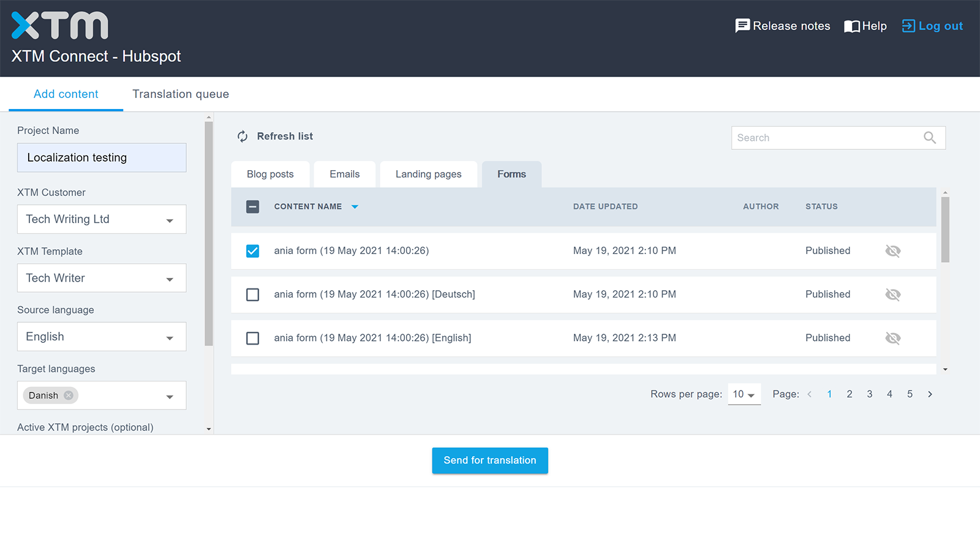980x551 pixels.
Task: Click the select-all checkbox in the header
Action: [x=252, y=206]
